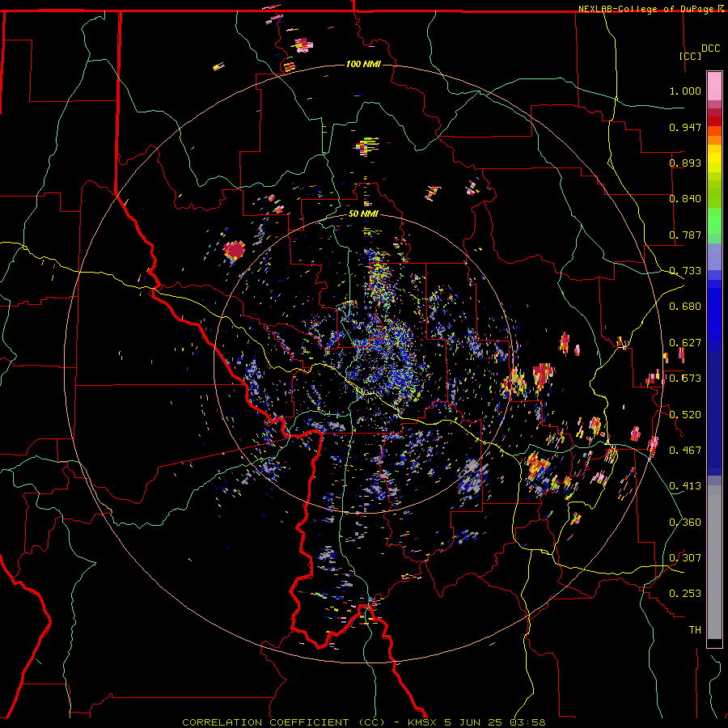This screenshot has height=728, width=728.
Task: Pick the bright green band near 0.787
Action: point(714,221)
